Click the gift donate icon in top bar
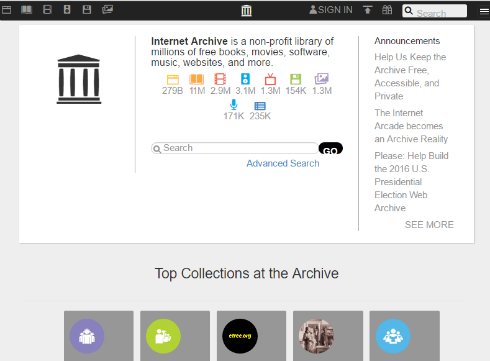Image resolution: width=490 pixels, height=361 pixels. point(387,10)
